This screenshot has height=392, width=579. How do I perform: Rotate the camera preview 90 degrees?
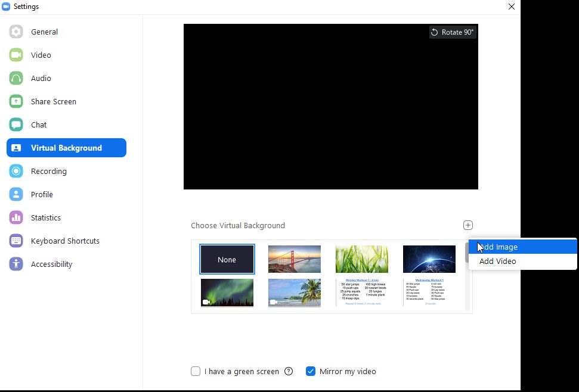pyautogui.click(x=452, y=32)
